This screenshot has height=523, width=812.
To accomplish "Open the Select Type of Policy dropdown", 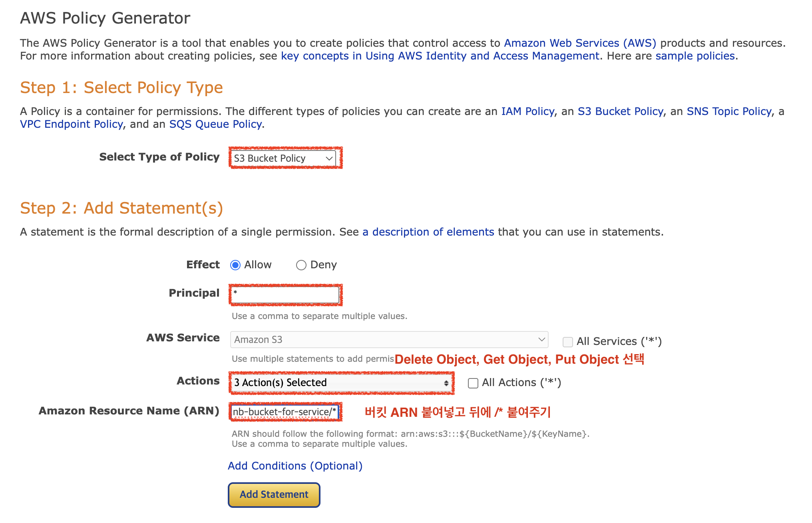I will 283,158.
